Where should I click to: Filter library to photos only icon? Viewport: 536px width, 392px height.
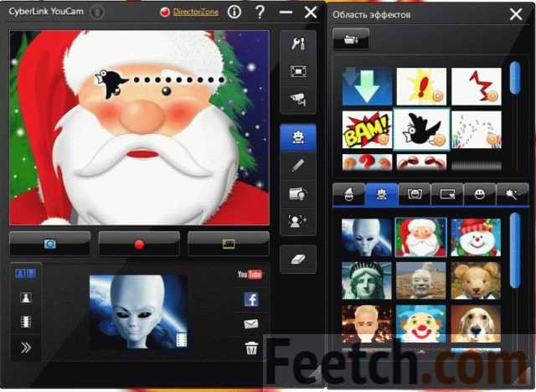[x=26, y=297]
